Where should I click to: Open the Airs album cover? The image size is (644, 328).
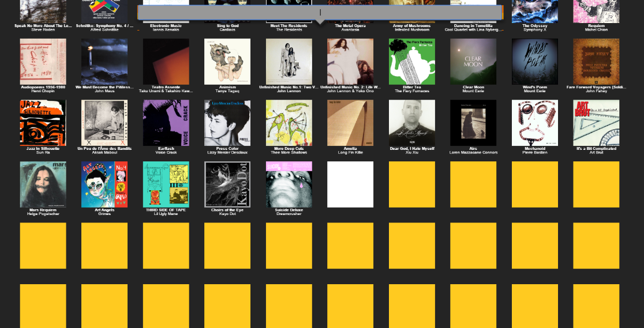[473, 123]
